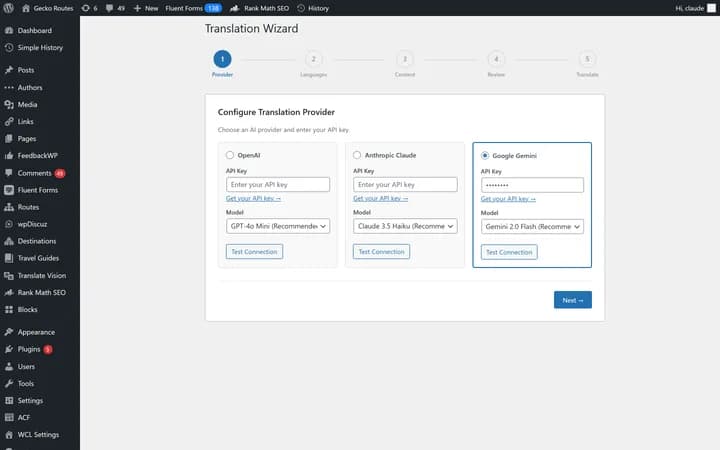This screenshot has height=450, width=720.
Task: Follow Gemini Get your API key link
Action: [508, 199]
